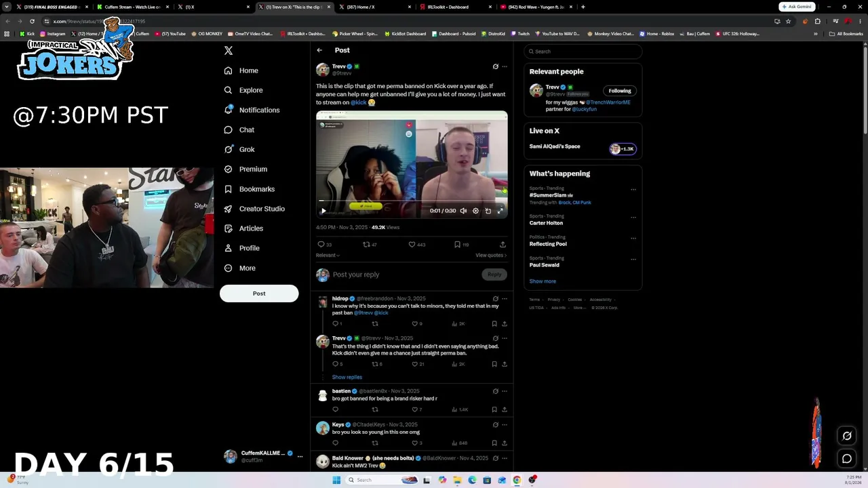Play the video in the post
Image resolution: width=868 pixels, height=488 pixels.
pos(323,211)
